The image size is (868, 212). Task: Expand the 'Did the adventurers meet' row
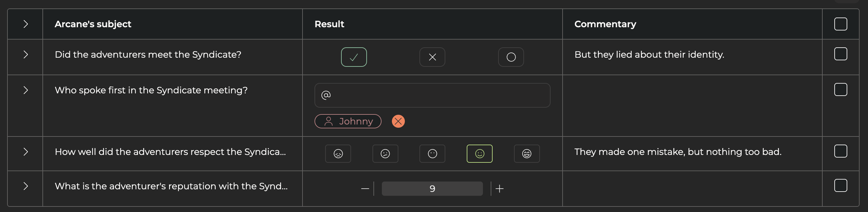coord(26,54)
